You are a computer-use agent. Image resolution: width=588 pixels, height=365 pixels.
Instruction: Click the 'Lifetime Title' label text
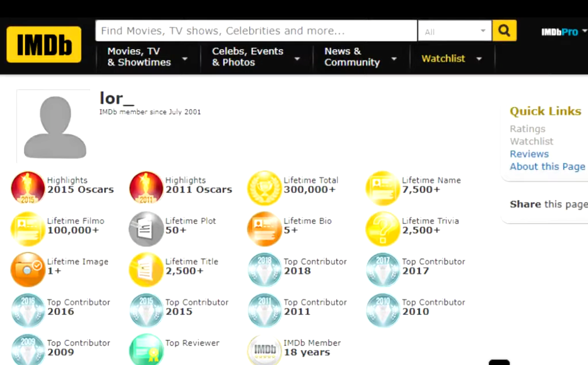point(191,262)
